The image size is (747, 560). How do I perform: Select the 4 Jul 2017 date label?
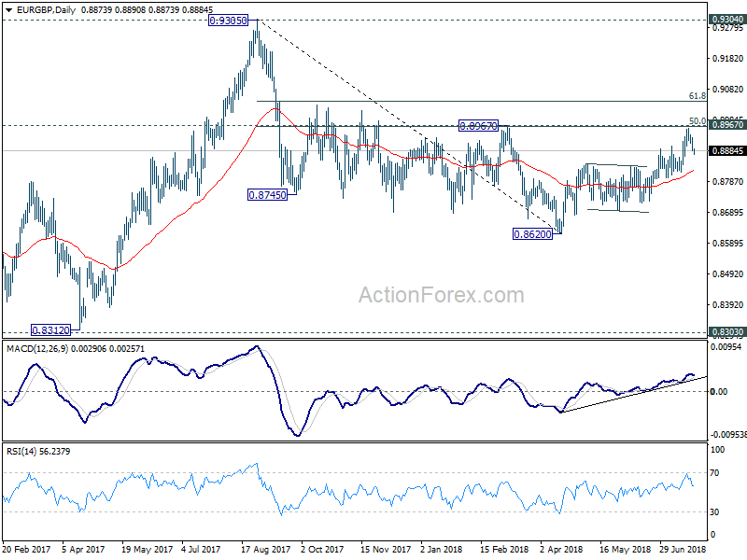click(x=201, y=549)
